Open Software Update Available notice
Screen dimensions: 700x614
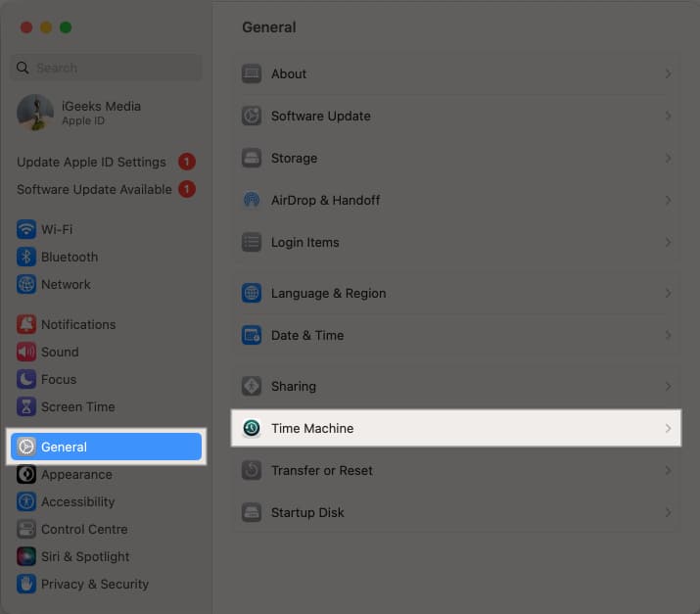(x=94, y=190)
